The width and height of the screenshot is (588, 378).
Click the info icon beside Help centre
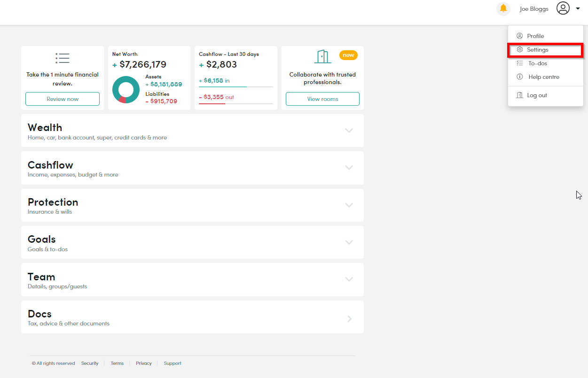[x=519, y=77]
